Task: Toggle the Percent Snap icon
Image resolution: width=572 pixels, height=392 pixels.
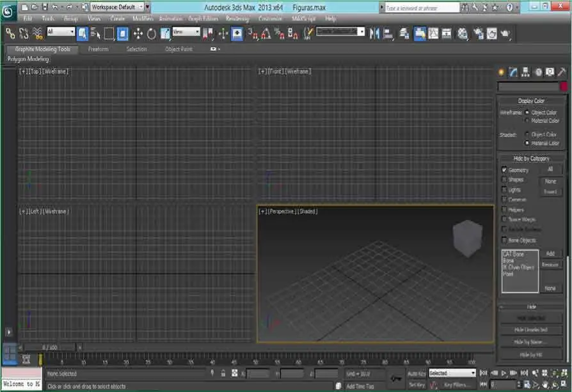Action: click(x=280, y=34)
